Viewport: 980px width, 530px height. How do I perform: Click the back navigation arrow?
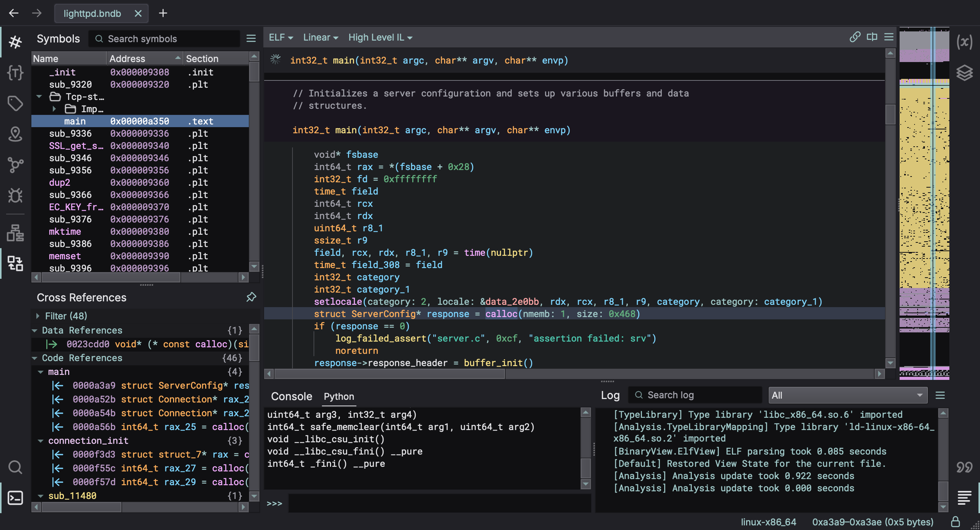[x=14, y=13]
